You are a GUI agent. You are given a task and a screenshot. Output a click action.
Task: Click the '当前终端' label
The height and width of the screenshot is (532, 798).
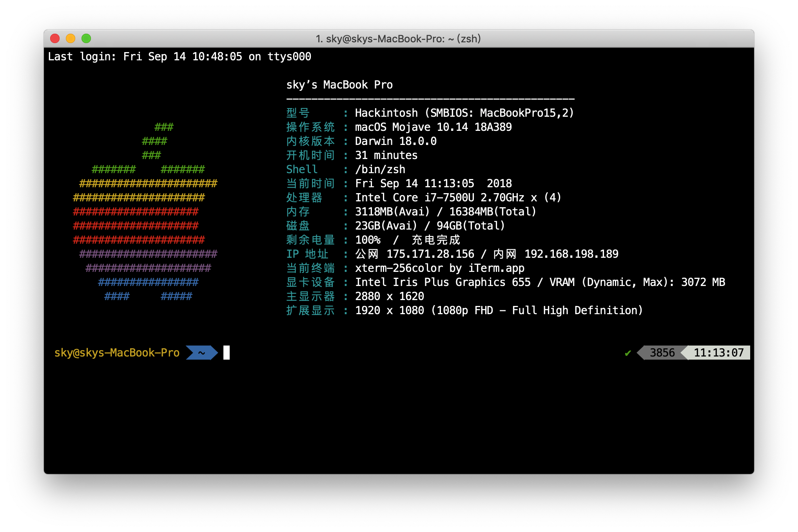pyautogui.click(x=310, y=268)
